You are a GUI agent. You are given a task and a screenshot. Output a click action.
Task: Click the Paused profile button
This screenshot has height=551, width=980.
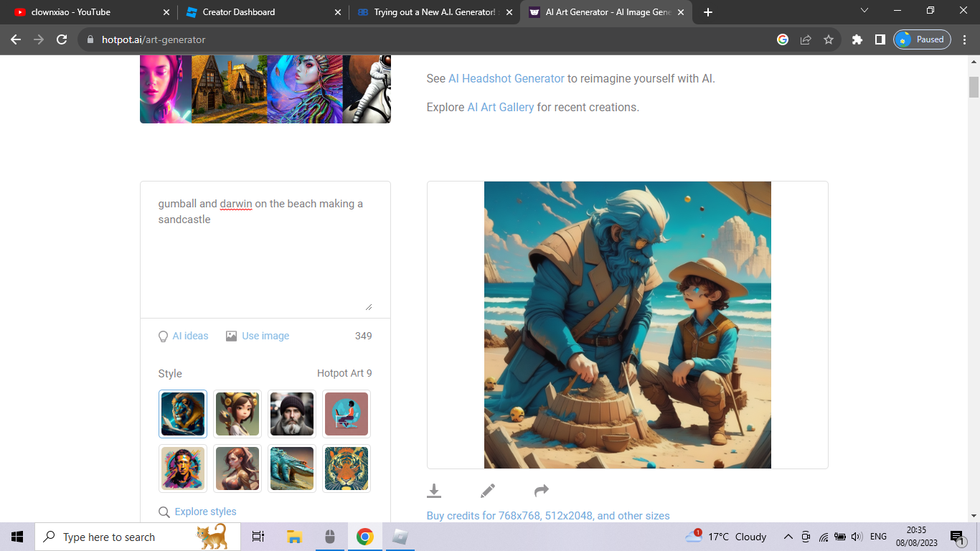922,39
